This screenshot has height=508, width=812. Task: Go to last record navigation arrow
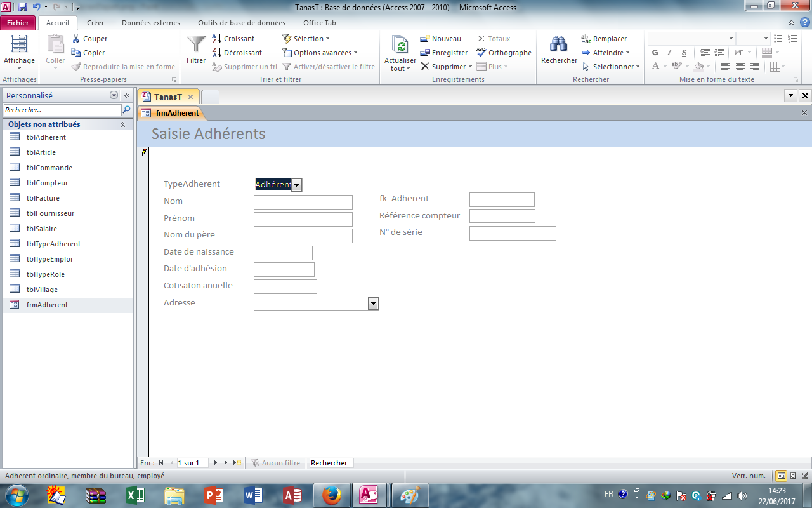pos(226,463)
